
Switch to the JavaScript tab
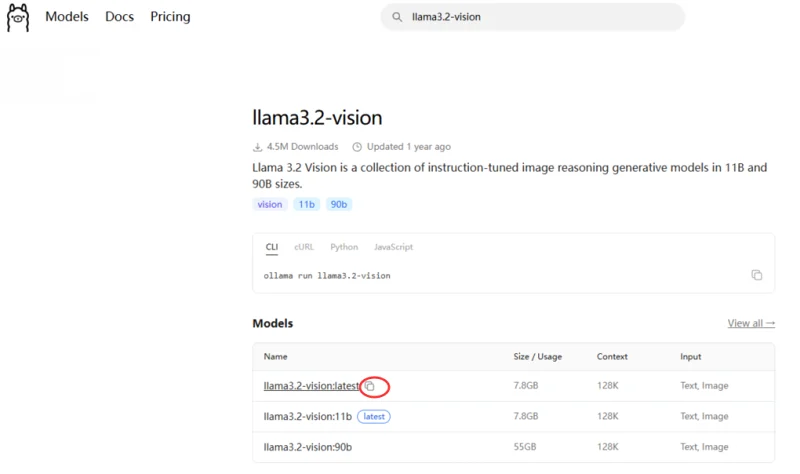tap(393, 247)
